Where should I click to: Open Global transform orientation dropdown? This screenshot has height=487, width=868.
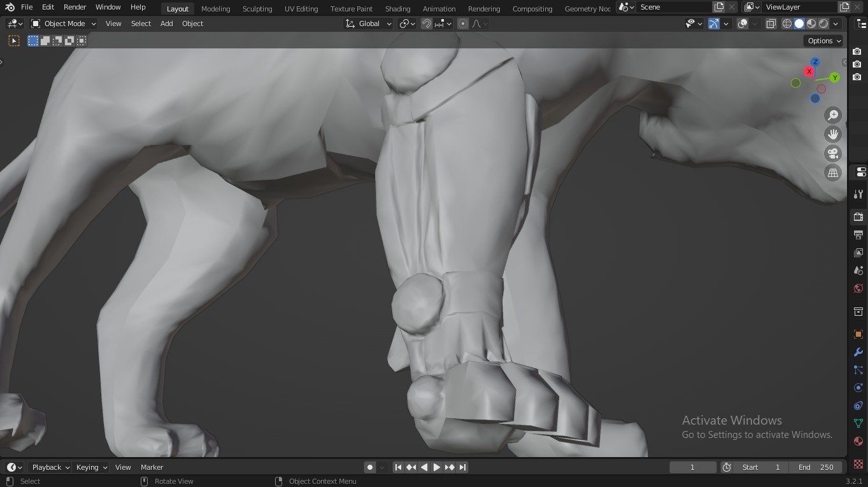point(369,24)
